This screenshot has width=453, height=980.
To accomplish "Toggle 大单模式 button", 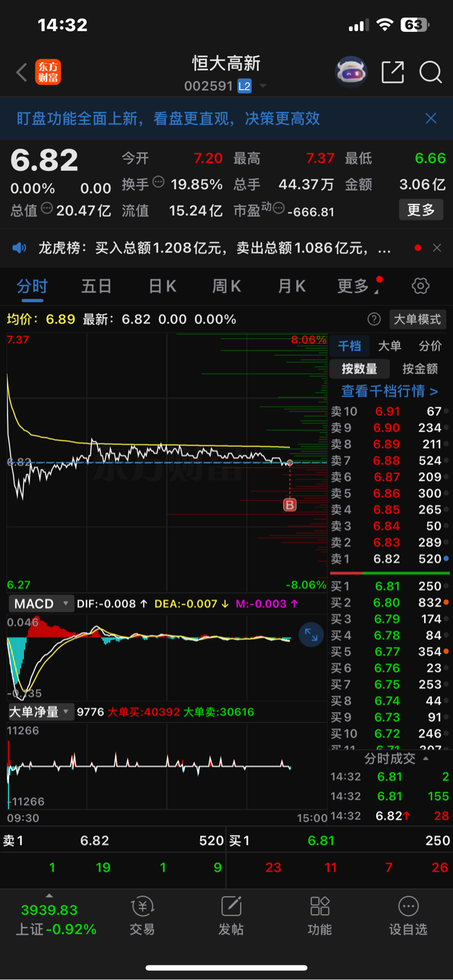I will click(417, 319).
